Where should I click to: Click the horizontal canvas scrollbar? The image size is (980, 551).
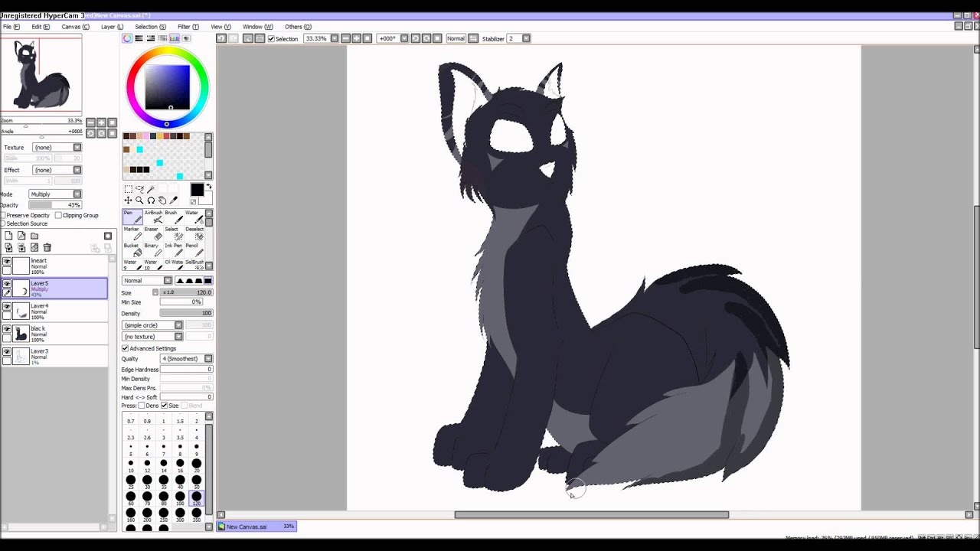click(592, 515)
